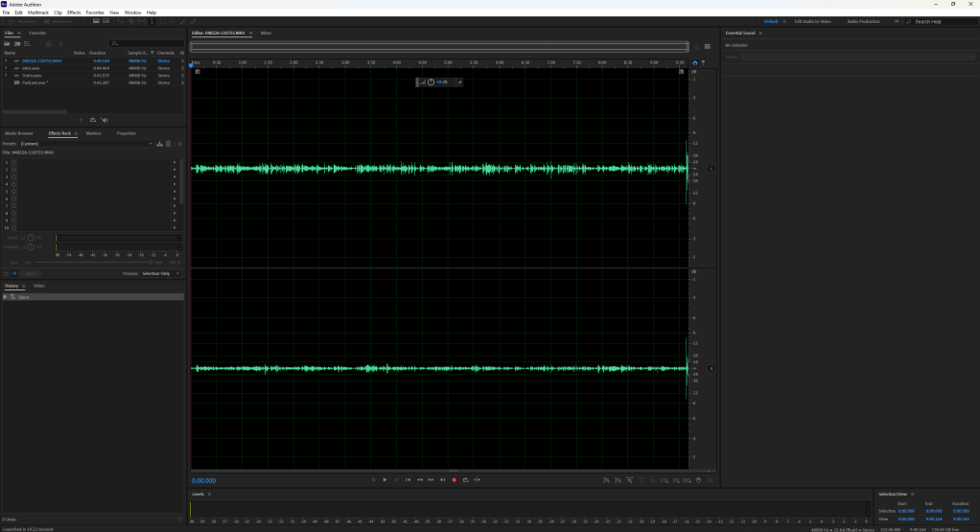980x532 pixels.
Task: Click the Search Help input field
Action: [943, 21]
